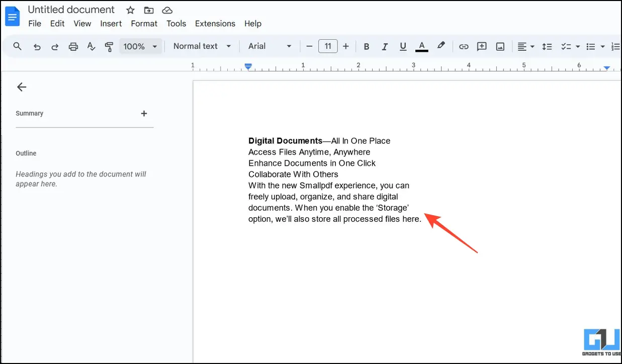The height and width of the screenshot is (364, 622).
Task: Open line and paragraph spacing icon
Action: (x=547, y=46)
